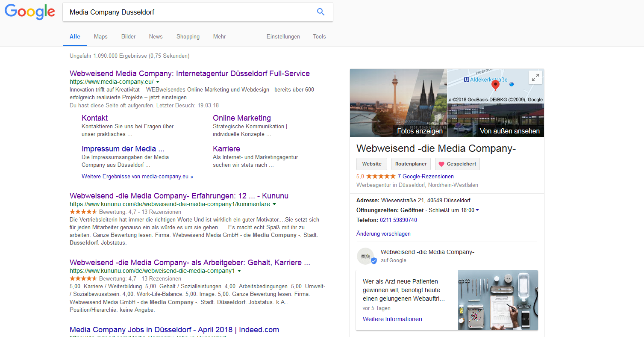Open Kununu 'als Arbeitgeber: Gehalt, Karriere' result
Viewport: 644px width, 337px height.
tap(190, 263)
